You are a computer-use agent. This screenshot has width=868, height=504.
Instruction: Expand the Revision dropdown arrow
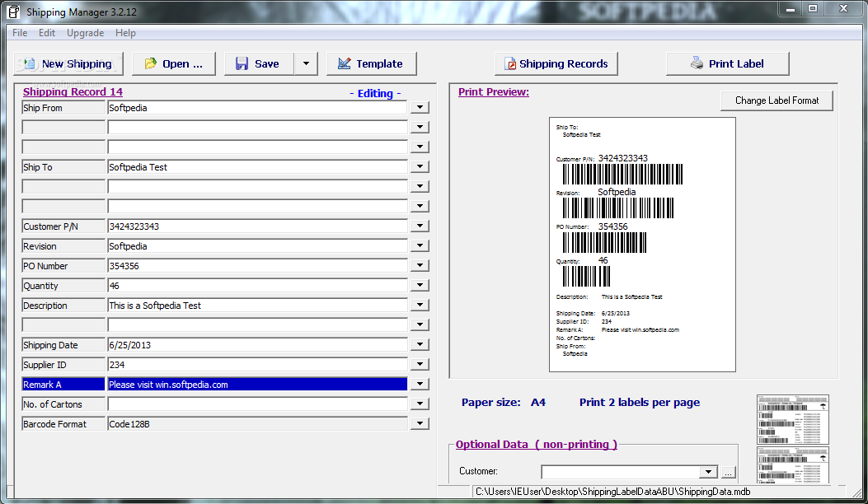point(420,245)
